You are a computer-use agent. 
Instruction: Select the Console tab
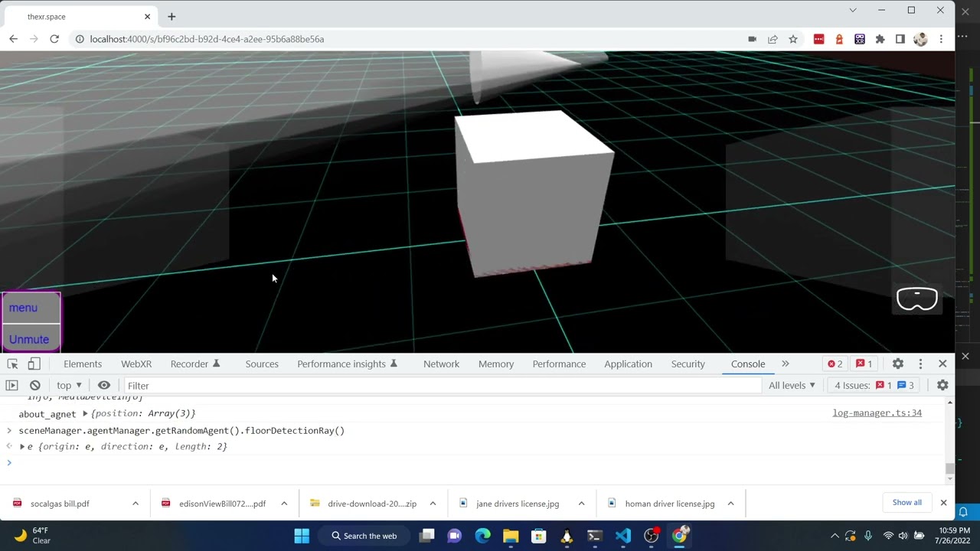tap(748, 364)
